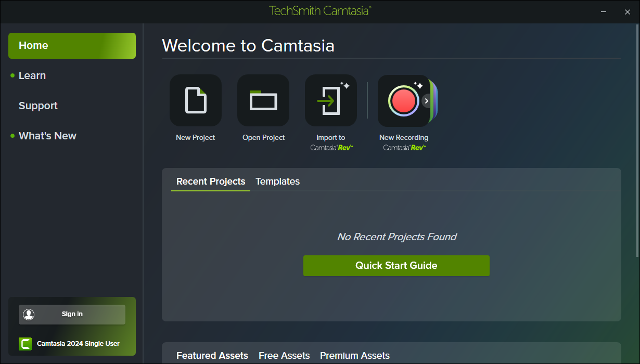
Task: Go to Support in the sidebar
Action: tap(38, 106)
